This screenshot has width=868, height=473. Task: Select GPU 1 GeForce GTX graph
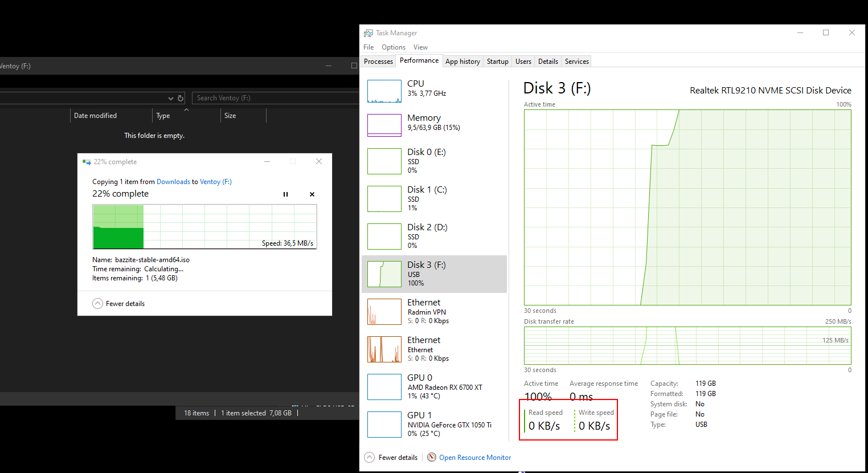click(x=384, y=424)
